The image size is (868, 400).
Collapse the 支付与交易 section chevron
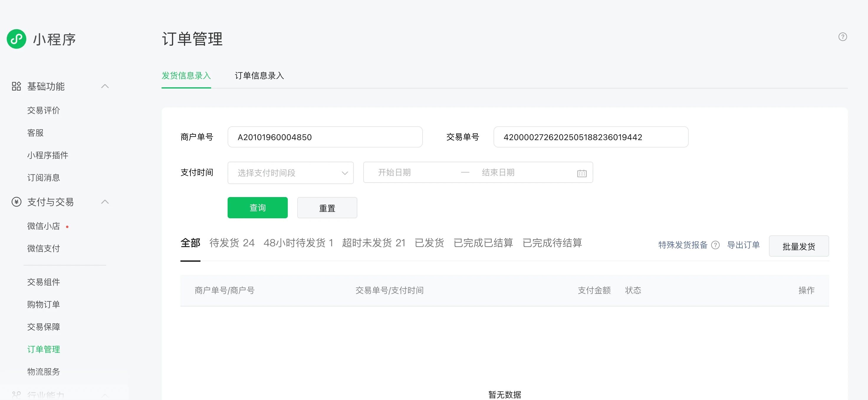pyautogui.click(x=105, y=202)
